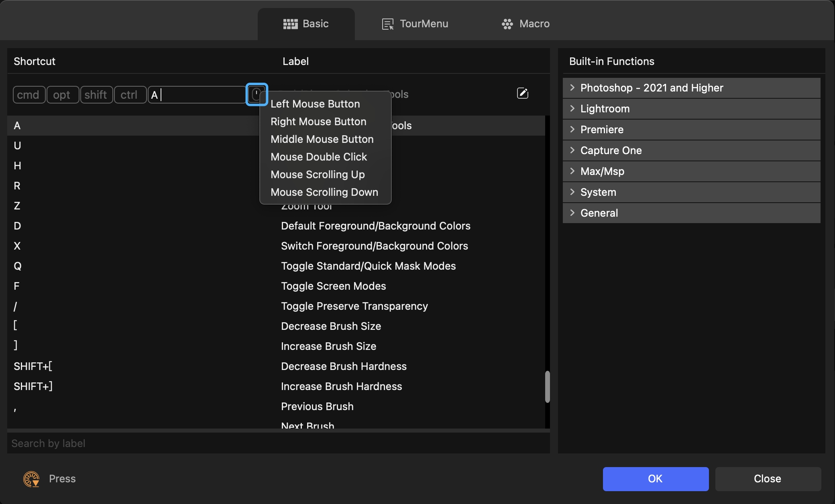Viewport: 835px width, 504px height.
Task: Select Mouse Scrolling Up option
Action: [x=325, y=175]
